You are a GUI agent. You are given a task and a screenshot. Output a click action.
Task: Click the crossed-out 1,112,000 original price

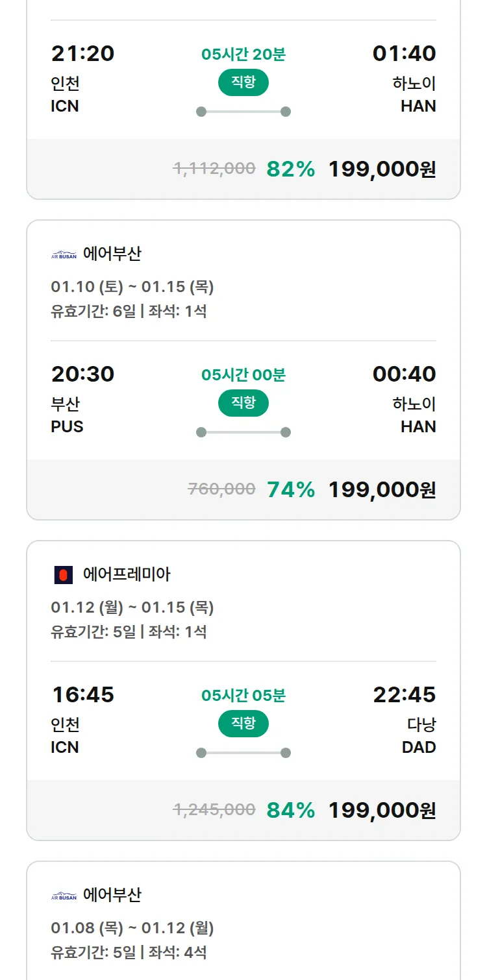(214, 169)
